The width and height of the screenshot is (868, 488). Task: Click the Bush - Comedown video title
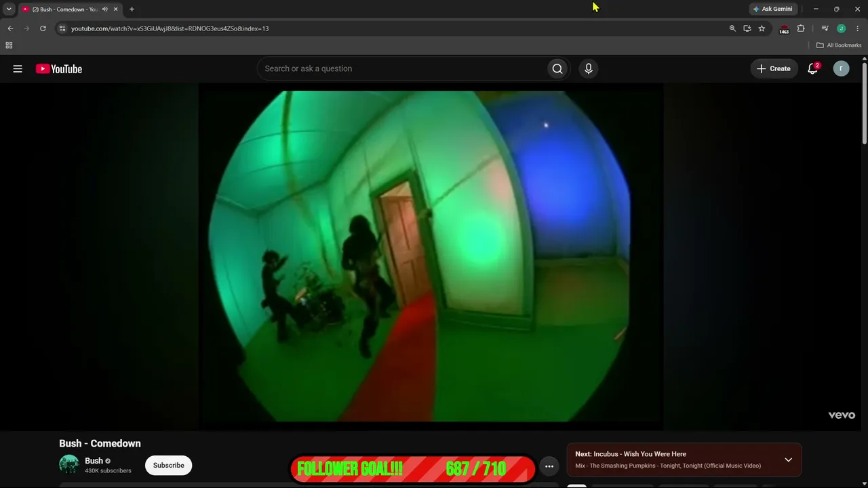click(x=100, y=443)
